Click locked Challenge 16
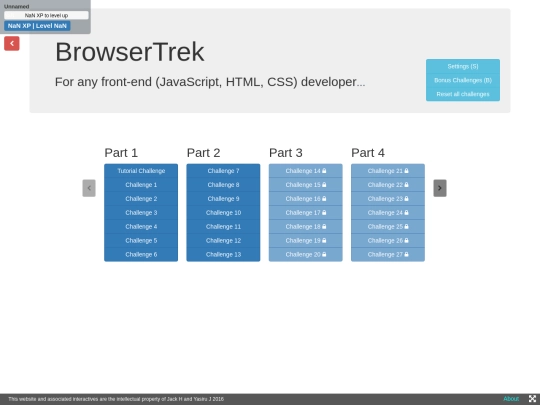This screenshot has width=540, height=405. (x=305, y=199)
